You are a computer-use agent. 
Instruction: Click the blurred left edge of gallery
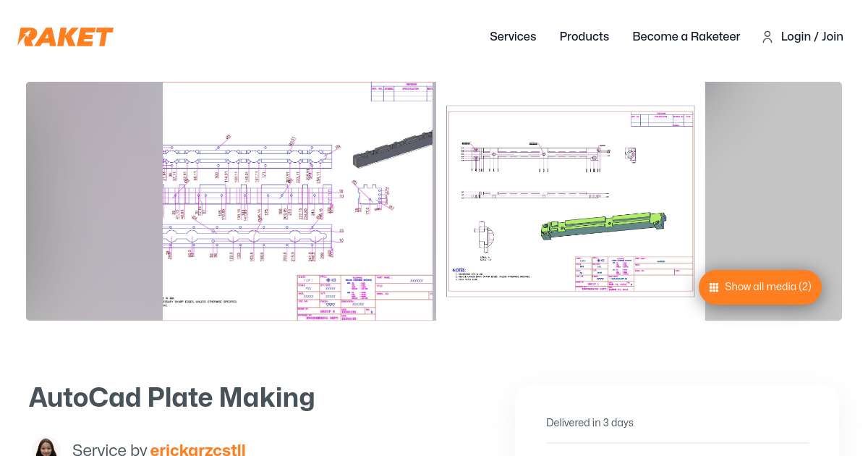pos(94,201)
